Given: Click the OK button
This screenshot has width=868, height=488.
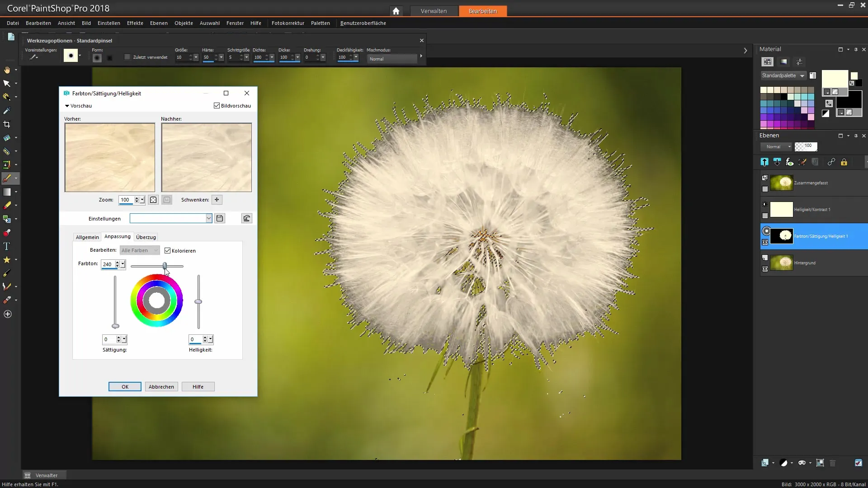Looking at the screenshot, I should coord(125,387).
